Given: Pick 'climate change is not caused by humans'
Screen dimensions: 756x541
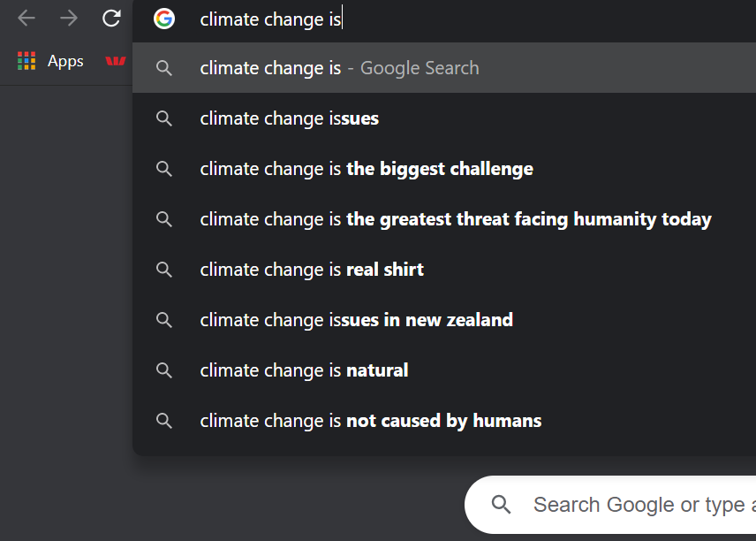Looking at the screenshot, I should tap(444, 421).
